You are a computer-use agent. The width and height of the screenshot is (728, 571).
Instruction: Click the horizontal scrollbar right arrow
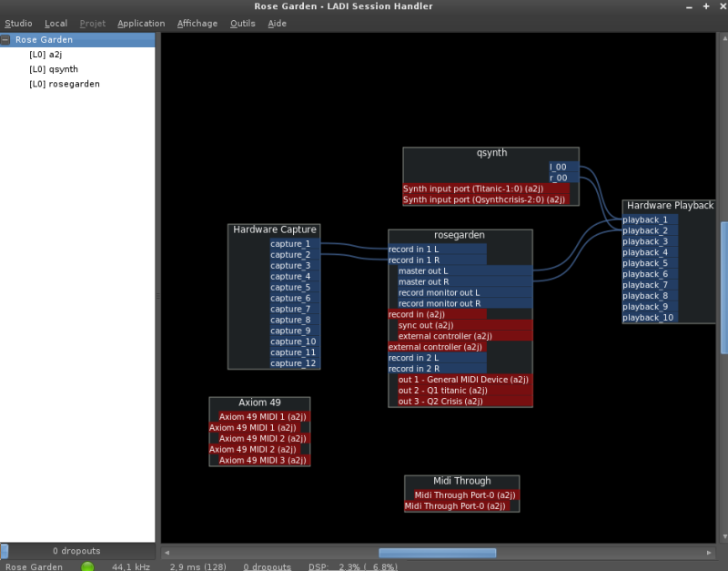pyautogui.click(x=709, y=553)
